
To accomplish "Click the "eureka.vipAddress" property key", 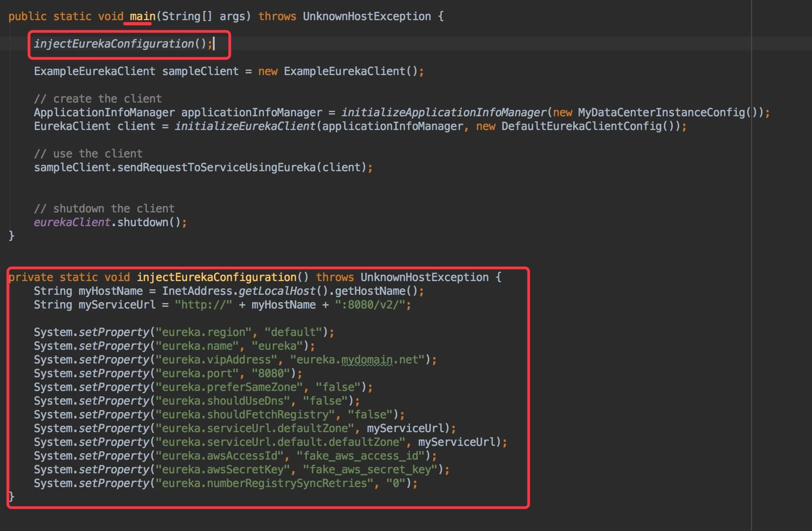I will coord(216,360).
